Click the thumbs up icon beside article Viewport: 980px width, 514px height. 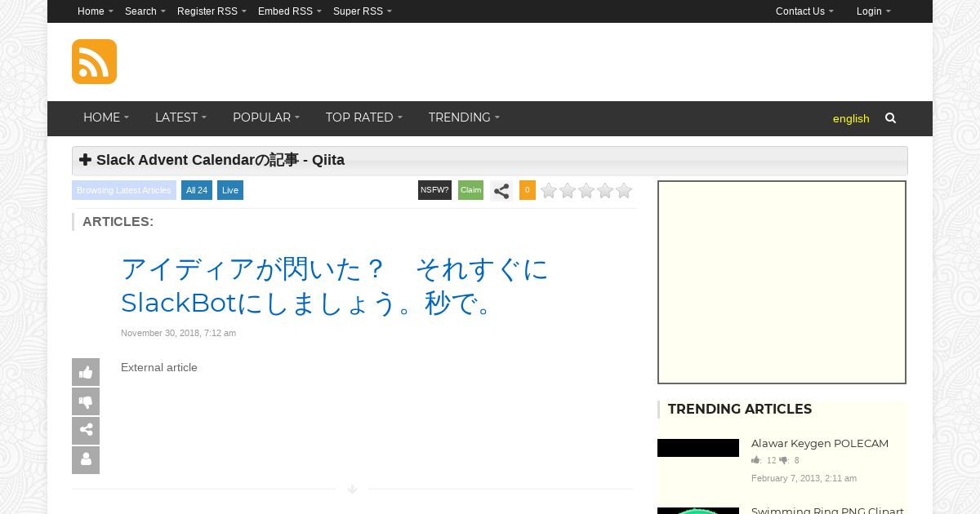tap(86, 372)
